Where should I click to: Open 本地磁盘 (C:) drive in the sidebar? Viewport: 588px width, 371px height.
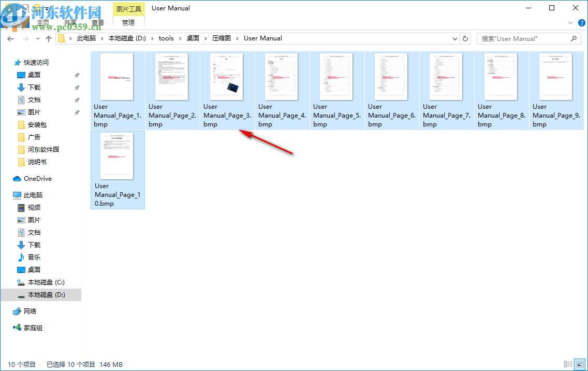[43, 282]
